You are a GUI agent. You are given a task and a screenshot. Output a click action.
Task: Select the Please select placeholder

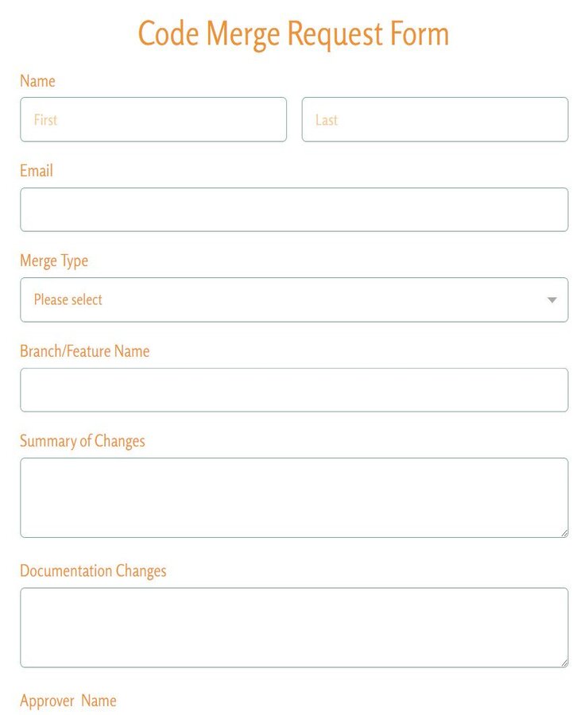[x=68, y=300]
